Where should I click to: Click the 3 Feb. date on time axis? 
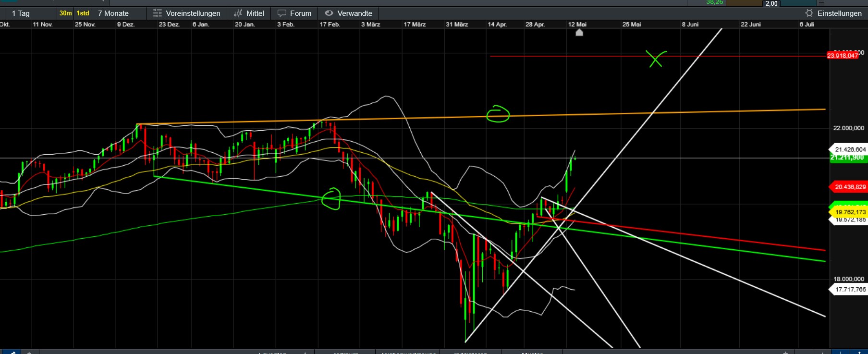point(285,24)
